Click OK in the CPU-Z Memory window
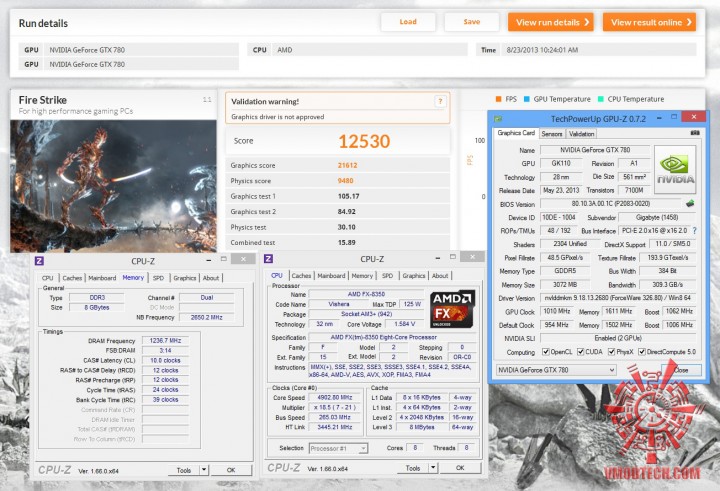Screen dimensions: 720x491 pyautogui.click(x=231, y=470)
